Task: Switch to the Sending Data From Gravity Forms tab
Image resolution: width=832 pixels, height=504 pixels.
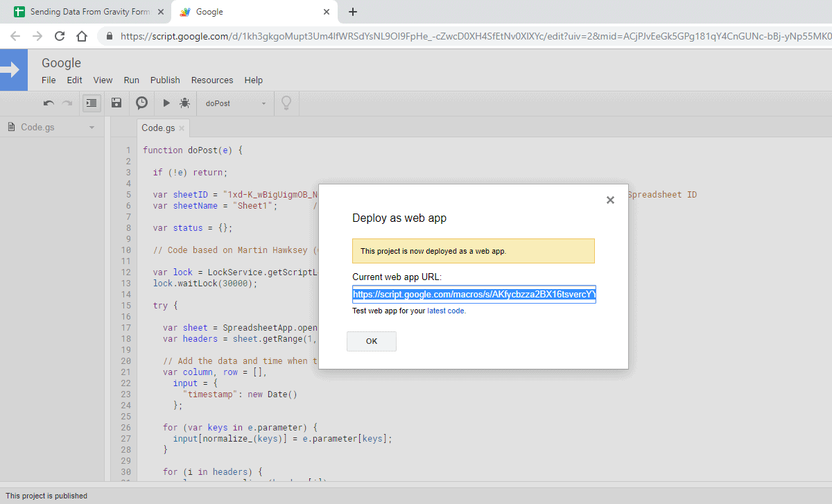Action: [87, 12]
